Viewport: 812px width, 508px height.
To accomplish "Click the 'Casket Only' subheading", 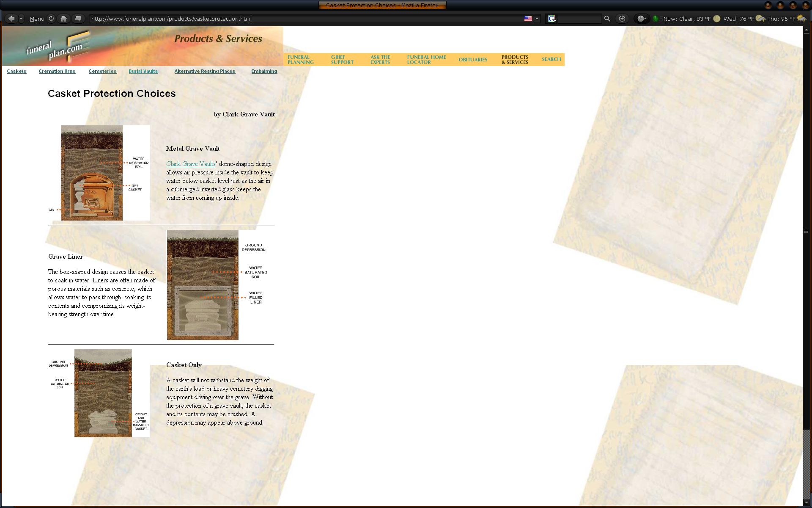I will 184,365.
